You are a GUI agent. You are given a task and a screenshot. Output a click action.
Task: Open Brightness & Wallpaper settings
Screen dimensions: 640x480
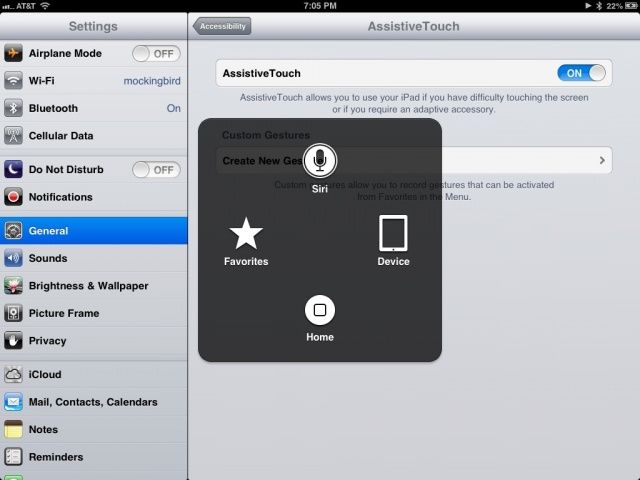[93, 285]
